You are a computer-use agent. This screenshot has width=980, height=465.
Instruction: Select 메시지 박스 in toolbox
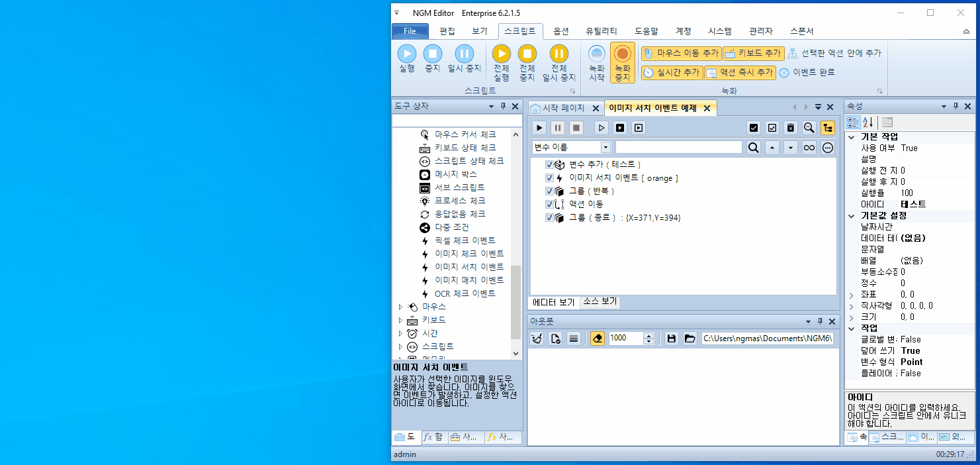coord(456,174)
